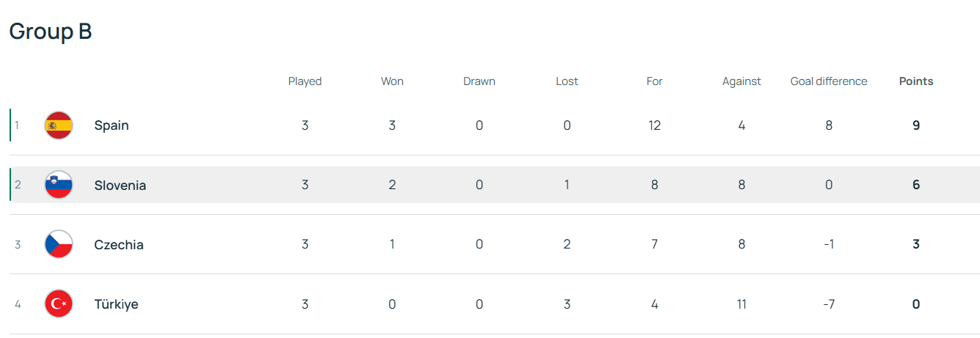
Task: Click the Türkiye flag icon
Action: click(59, 304)
